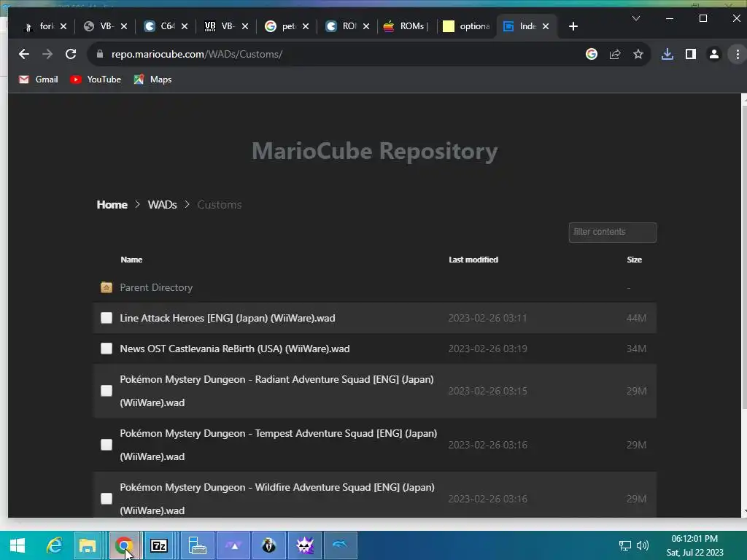This screenshot has height=560, width=747.
Task: Reload the page with the refresh icon
Action: [x=71, y=54]
